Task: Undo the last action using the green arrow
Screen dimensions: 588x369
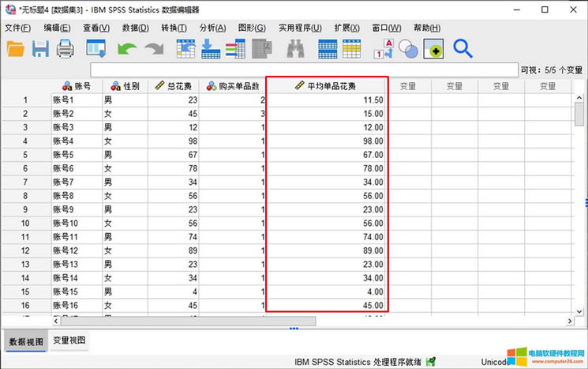Action: coord(126,49)
